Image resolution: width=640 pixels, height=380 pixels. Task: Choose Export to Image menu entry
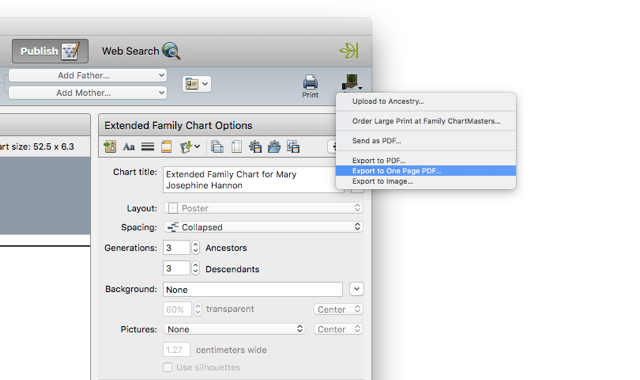pos(426,181)
